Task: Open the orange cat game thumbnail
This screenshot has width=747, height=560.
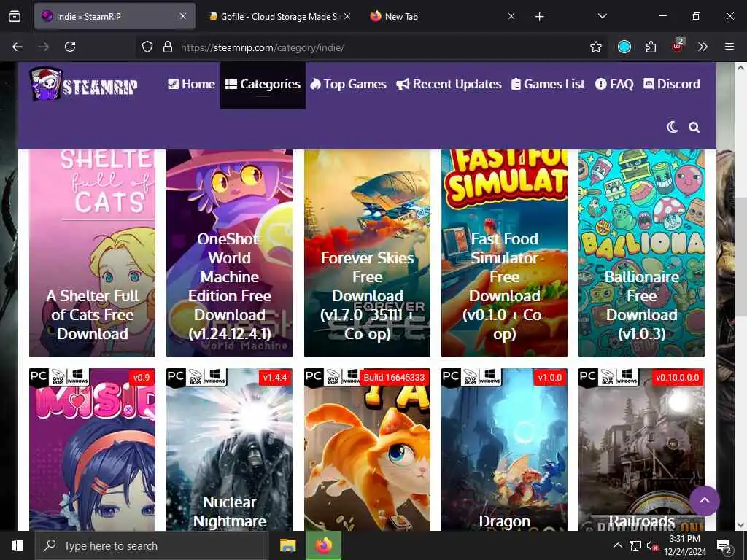Action: tap(368, 449)
